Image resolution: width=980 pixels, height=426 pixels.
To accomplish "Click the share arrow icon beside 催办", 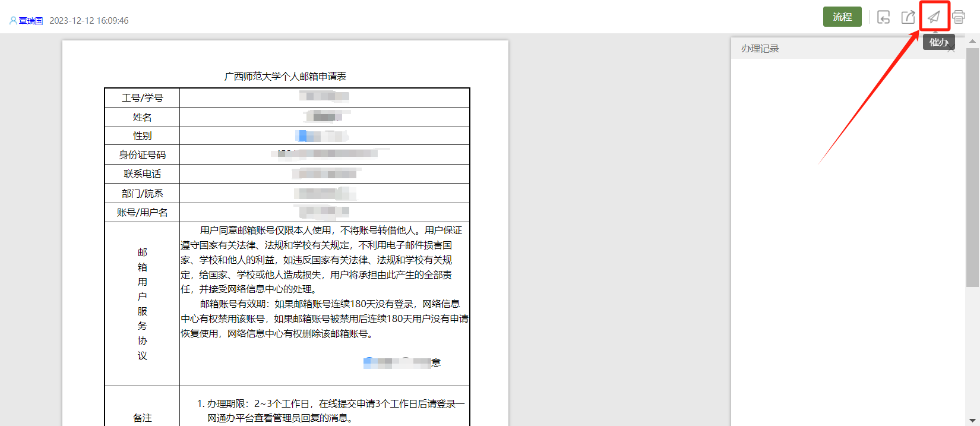I will 908,17.
